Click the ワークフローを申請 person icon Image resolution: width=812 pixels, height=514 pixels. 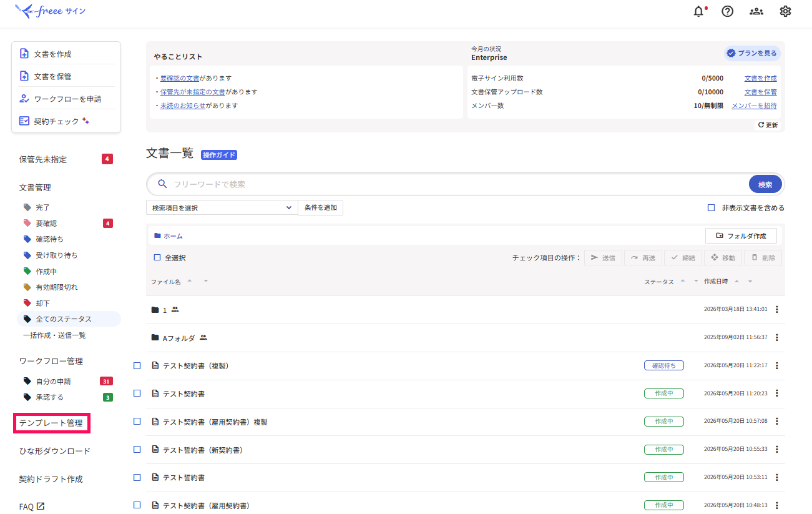pyautogui.click(x=24, y=99)
